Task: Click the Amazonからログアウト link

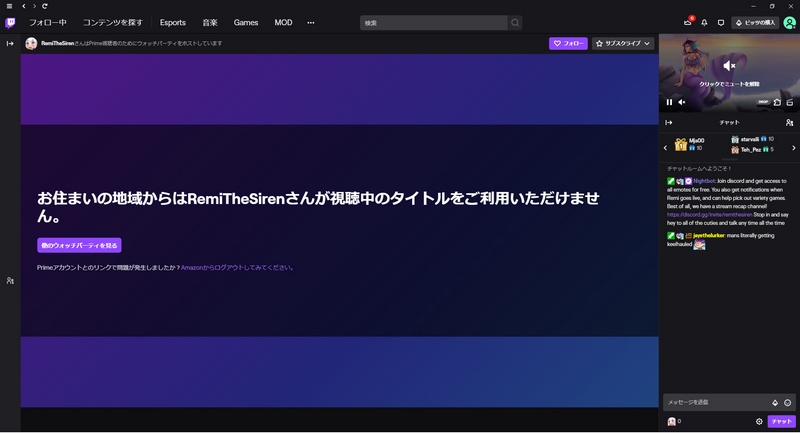Action: [236, 267]
